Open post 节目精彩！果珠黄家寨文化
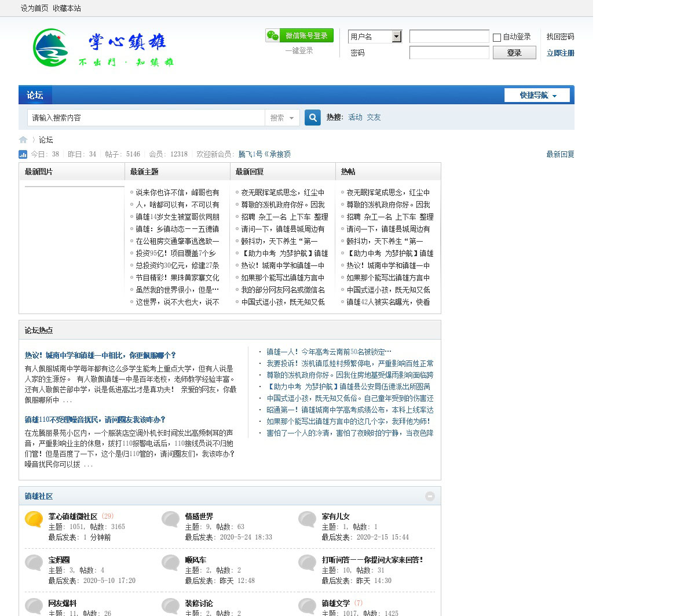The image size is (695, 616). 177,278
